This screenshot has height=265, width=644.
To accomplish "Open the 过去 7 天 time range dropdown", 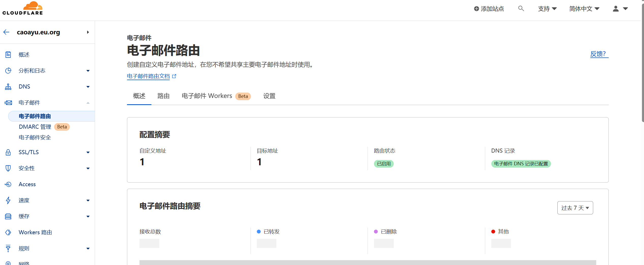I will tap(575, 208).
